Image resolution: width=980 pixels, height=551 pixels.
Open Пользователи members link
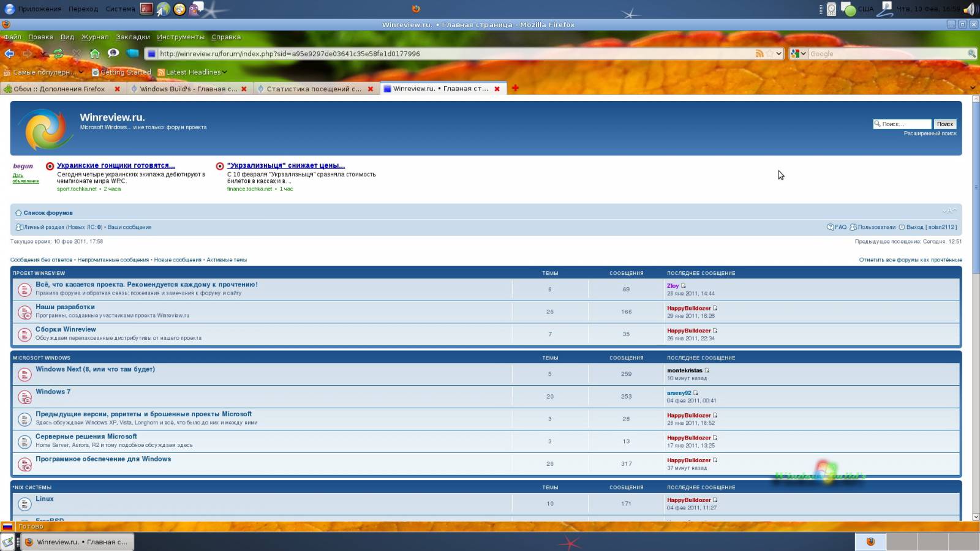(x=873, y=227)
